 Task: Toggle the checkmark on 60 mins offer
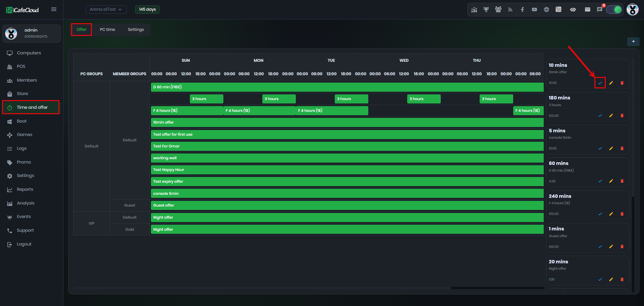pyautogui.click(x=600, y=181)
